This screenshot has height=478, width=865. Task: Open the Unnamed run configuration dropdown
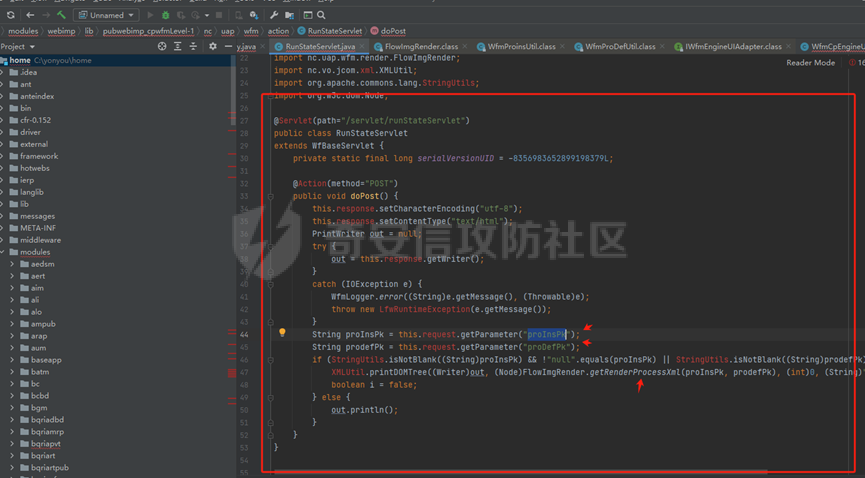coord(106,15)
